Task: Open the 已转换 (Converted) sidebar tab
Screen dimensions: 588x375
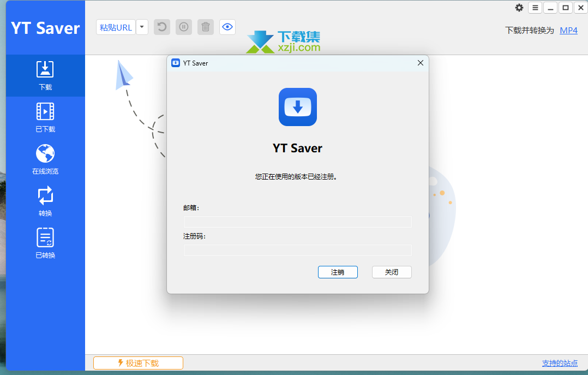Action: pos(45,243)
